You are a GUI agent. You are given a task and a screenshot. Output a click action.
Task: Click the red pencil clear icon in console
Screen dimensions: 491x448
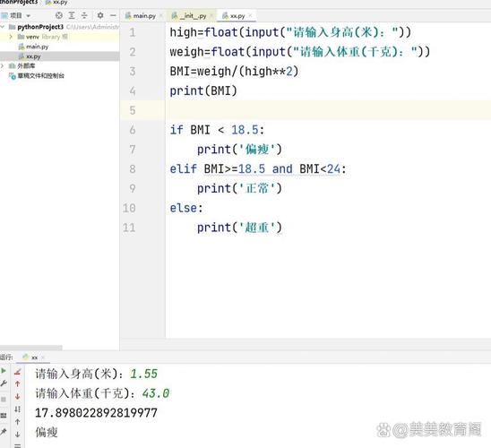click(x=18, y=372)
